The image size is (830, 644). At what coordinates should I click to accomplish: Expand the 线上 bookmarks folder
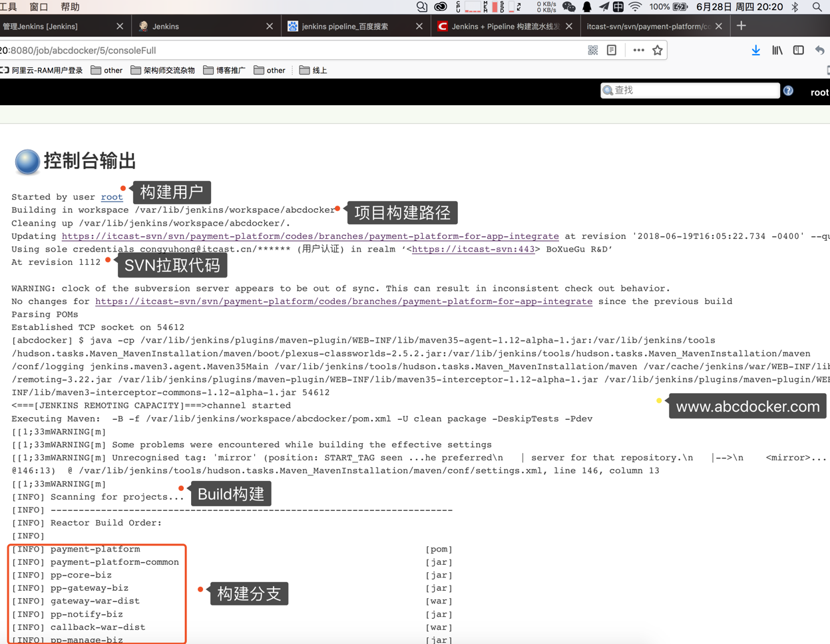(313, 71)
